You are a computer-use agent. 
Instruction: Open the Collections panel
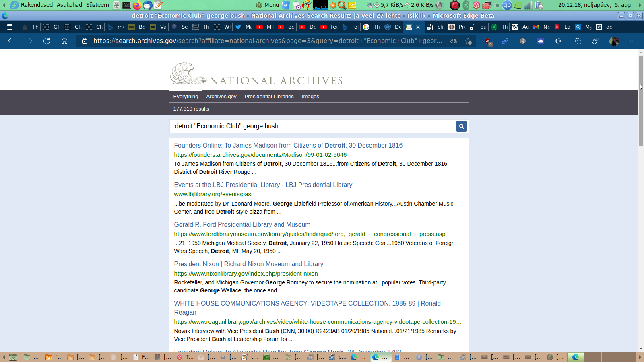578,41
